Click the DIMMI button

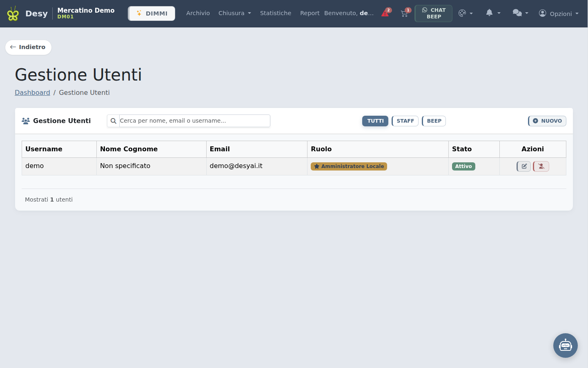[151, 13]
